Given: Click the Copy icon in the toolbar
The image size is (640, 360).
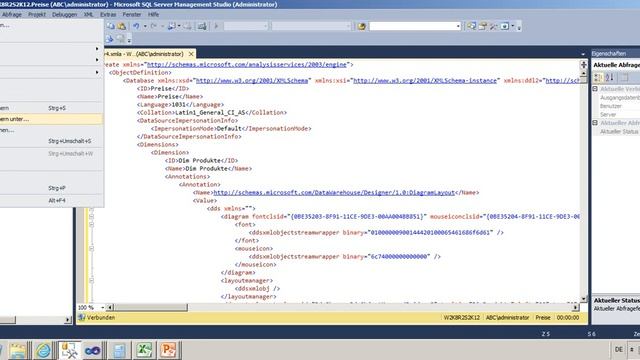Looking at the screenshot, I should [x=111, y=26].
